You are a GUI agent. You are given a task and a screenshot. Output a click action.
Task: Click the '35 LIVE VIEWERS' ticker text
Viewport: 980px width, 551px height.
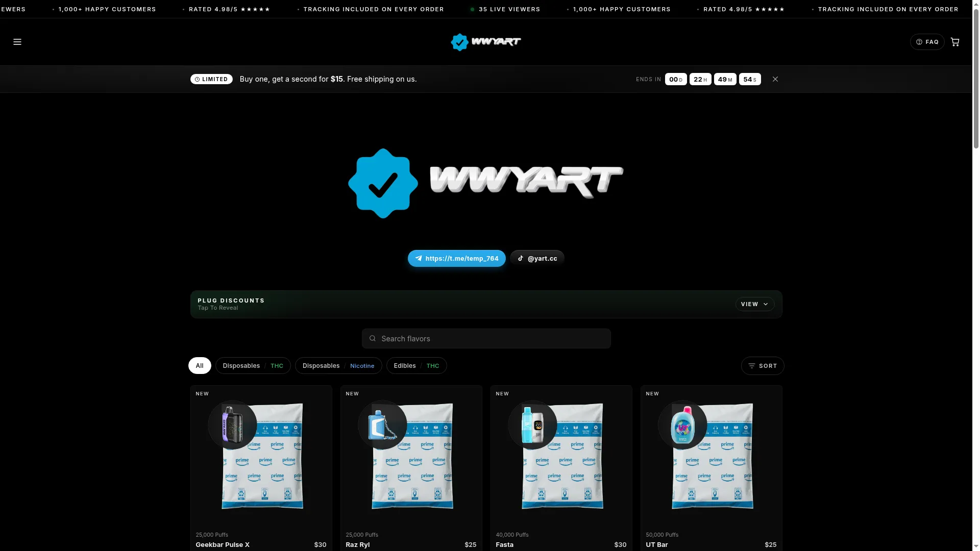click(509, 9)
